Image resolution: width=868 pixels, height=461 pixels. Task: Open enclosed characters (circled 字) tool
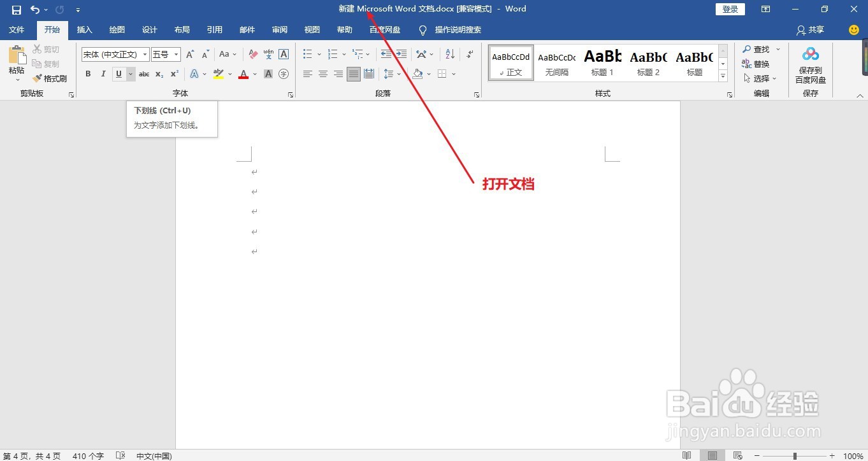pos(284,74)
